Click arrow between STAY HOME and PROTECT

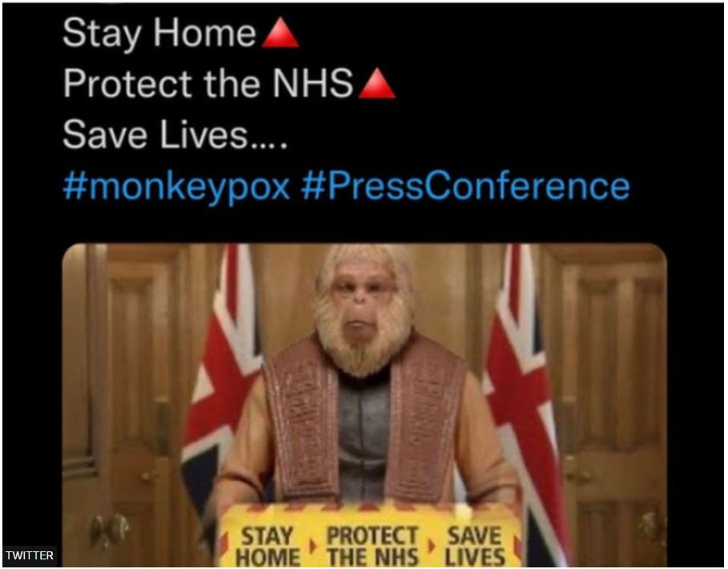click(x=313, y=547)
